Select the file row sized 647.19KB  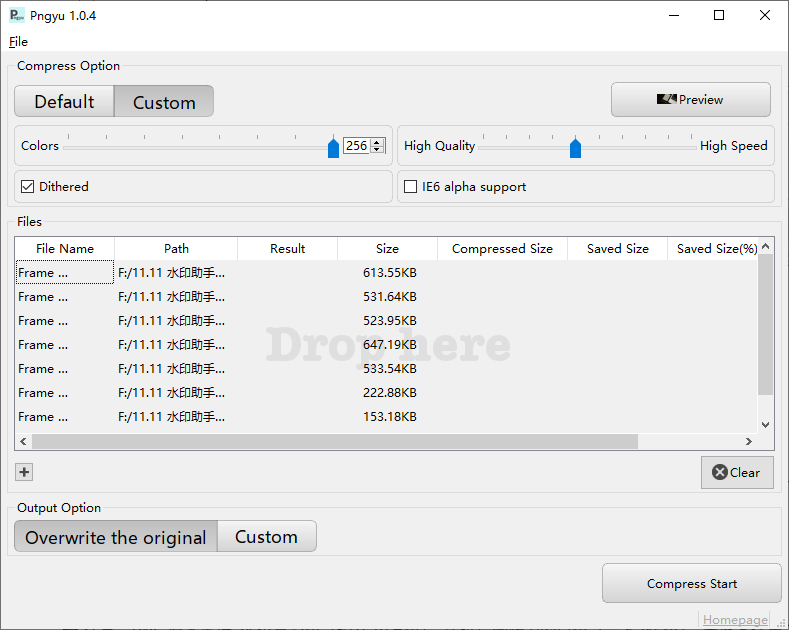(x=390, y=345)
